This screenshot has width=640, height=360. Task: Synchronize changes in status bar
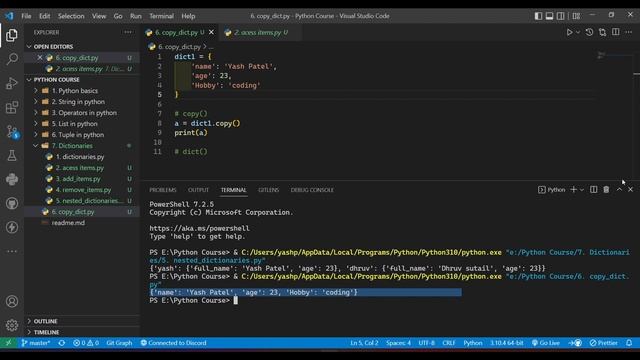tap(62, 343)
